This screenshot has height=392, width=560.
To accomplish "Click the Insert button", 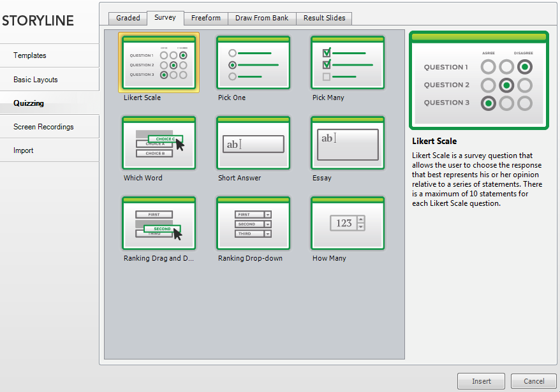I will 481,381.
